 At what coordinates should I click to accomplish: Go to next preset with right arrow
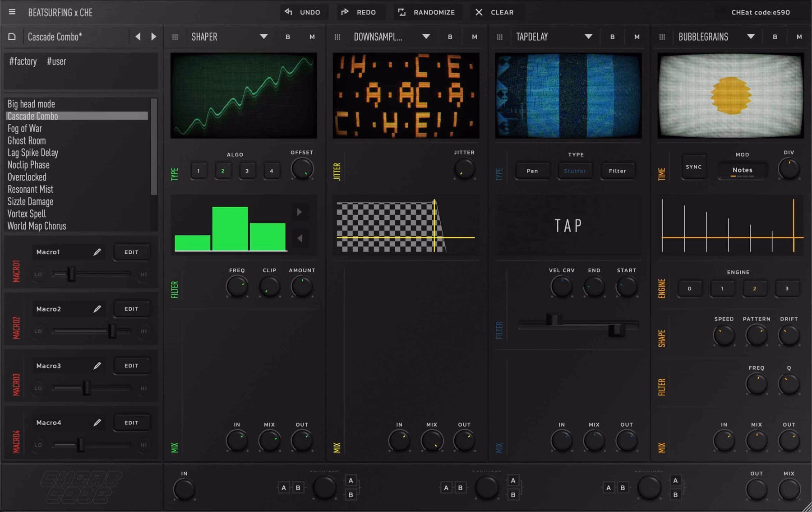[x=154, y=37]
